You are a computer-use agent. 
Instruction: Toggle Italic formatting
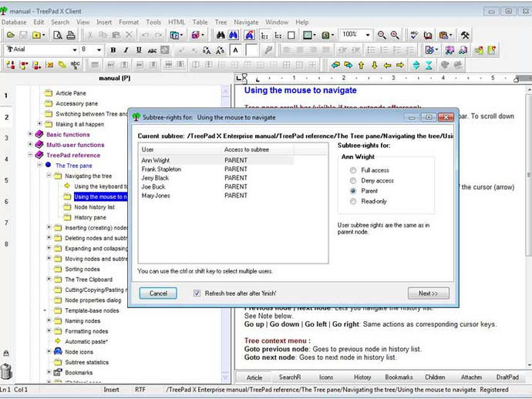coord(126,50)
